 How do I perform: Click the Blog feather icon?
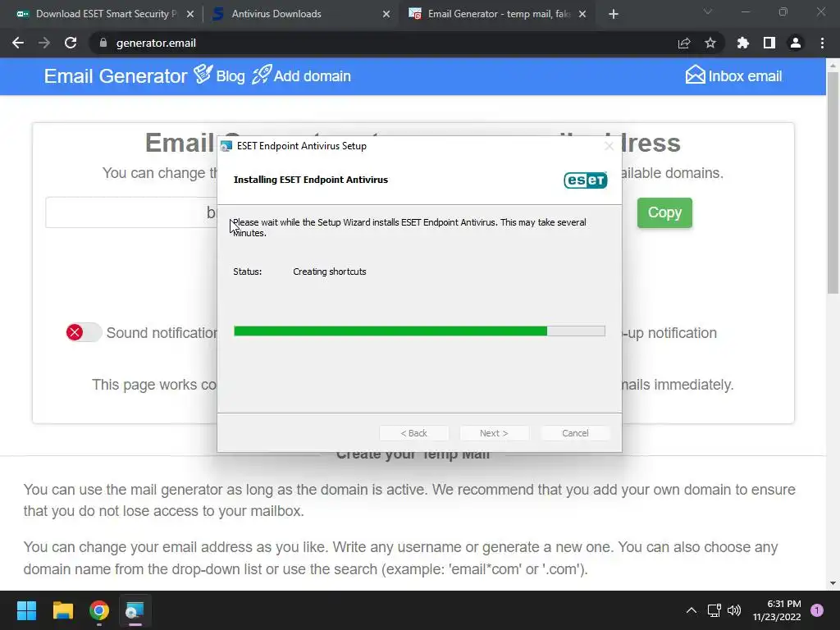(x=203, y=75)
